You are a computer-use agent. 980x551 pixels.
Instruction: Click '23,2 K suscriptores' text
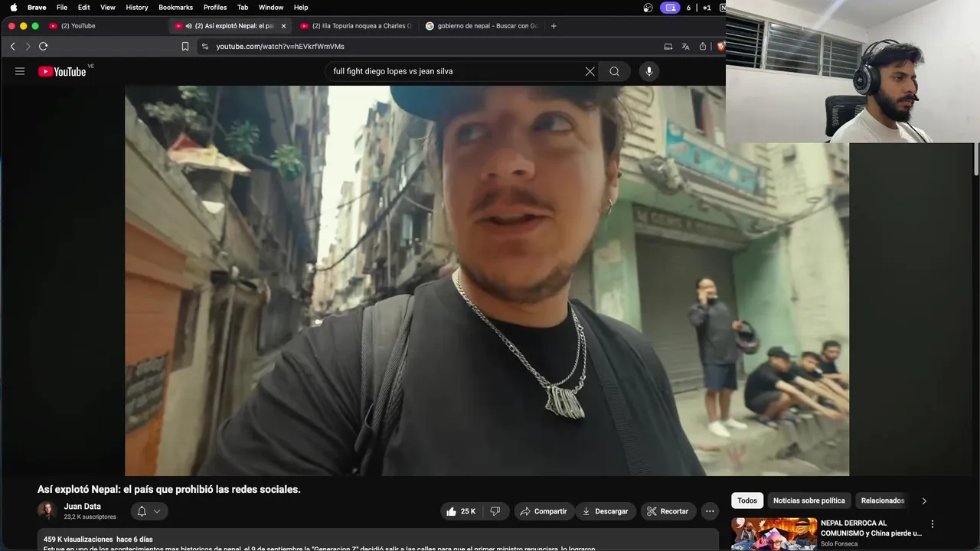(90, 517)
